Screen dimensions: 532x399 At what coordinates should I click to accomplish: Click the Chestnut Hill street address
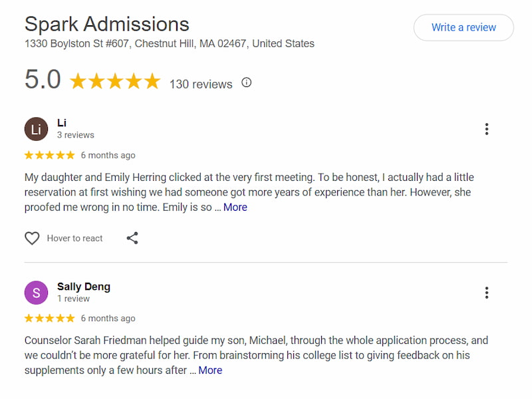169,43
